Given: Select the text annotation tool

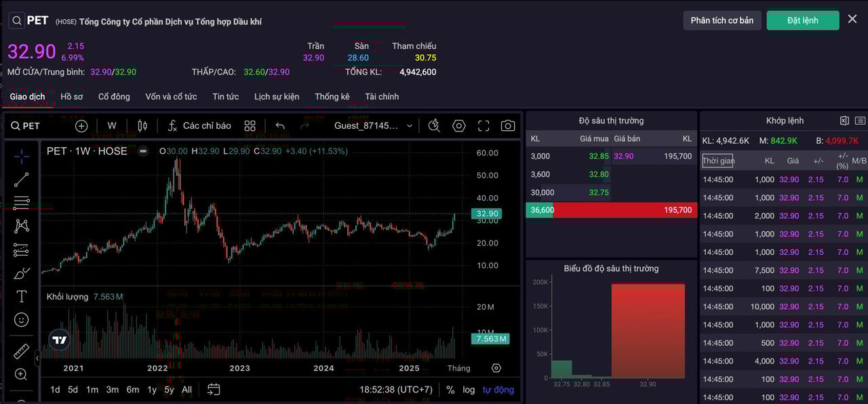Looking at the screenshot, I should 21,296.
